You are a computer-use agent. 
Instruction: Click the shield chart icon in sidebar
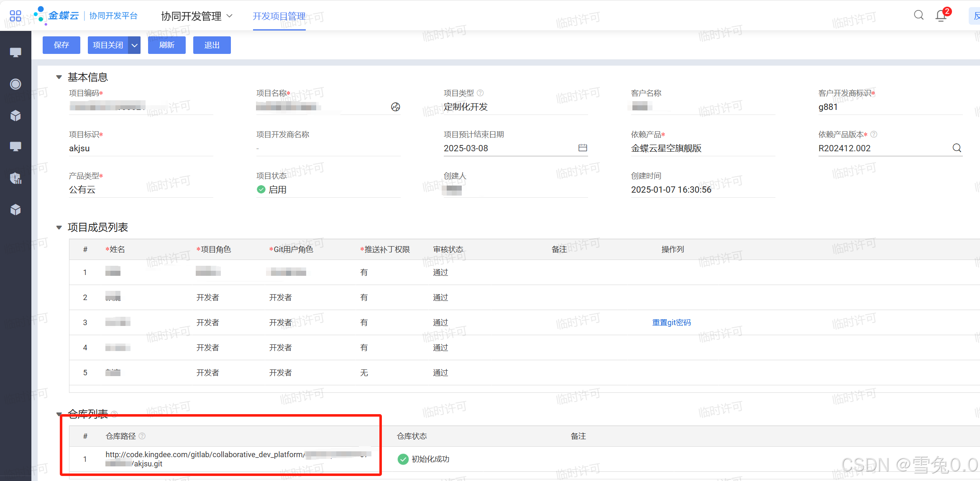pyautogui.click(x=15, y=178)
